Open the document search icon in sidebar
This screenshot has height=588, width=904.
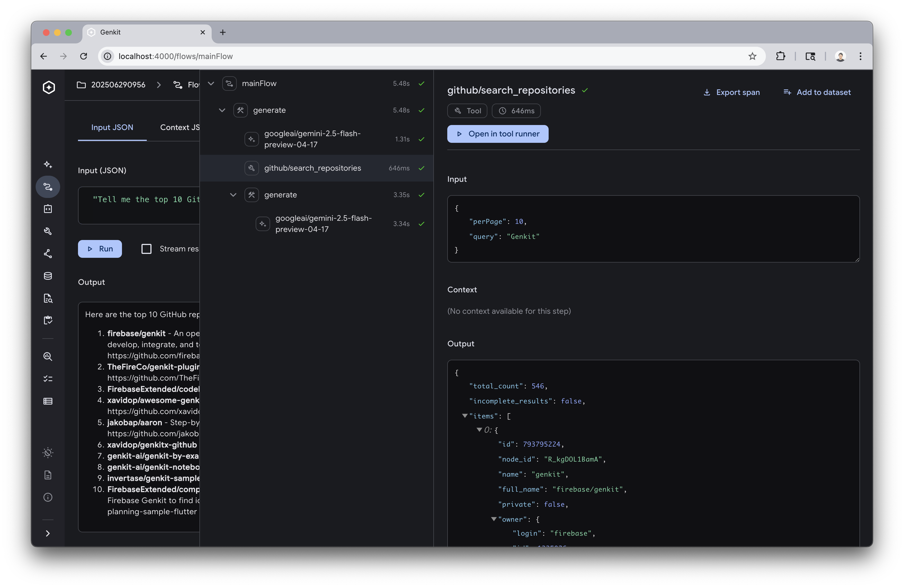click(x=48, y=298)
